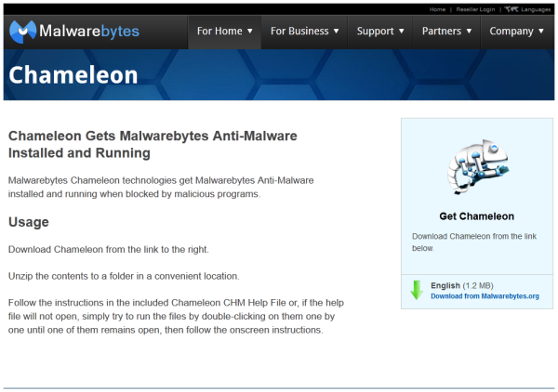558x392 pixels.
Task: Open the Partners menu
Action: coord(446,32)
